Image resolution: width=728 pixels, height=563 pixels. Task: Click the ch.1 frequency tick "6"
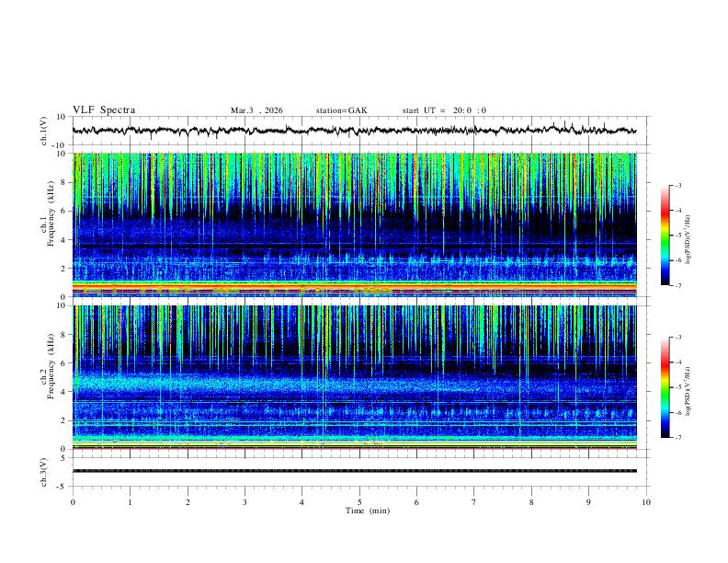click(x=63, y=212)
